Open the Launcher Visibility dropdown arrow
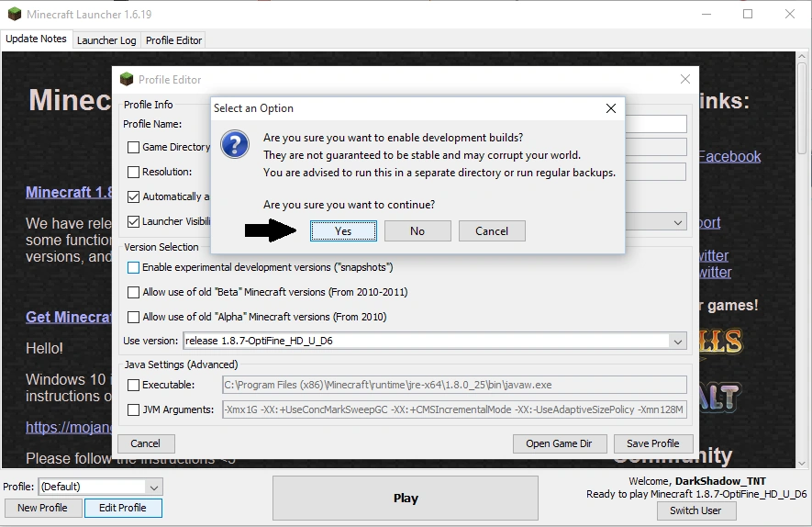Screen dimensions: 812x527 [x=677, y=222]
